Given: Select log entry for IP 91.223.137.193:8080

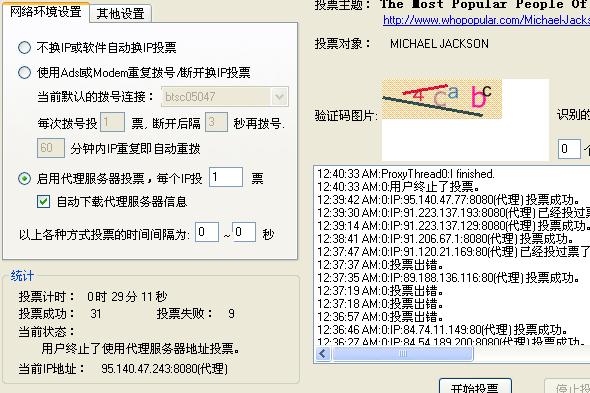Looking at the screenshot, I should (x=453, y=213).
